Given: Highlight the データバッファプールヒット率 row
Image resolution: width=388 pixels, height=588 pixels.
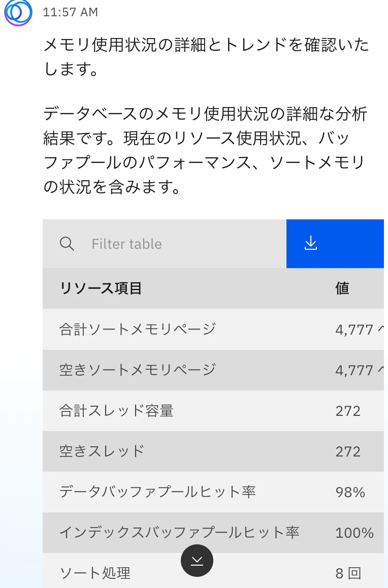Looking at the screenshot, I should click(152, 492).
